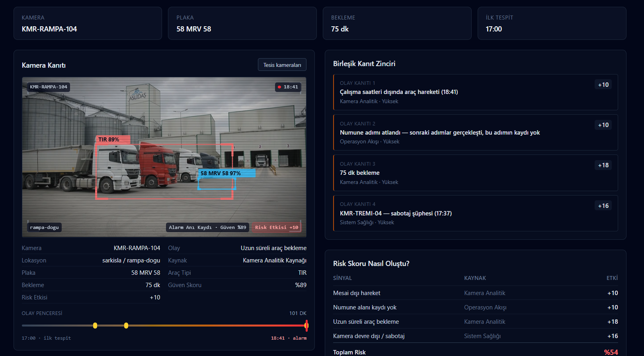Click the Güven Skoru %89 value
Viewport: 644px width, 356px height.
(301, 285)
